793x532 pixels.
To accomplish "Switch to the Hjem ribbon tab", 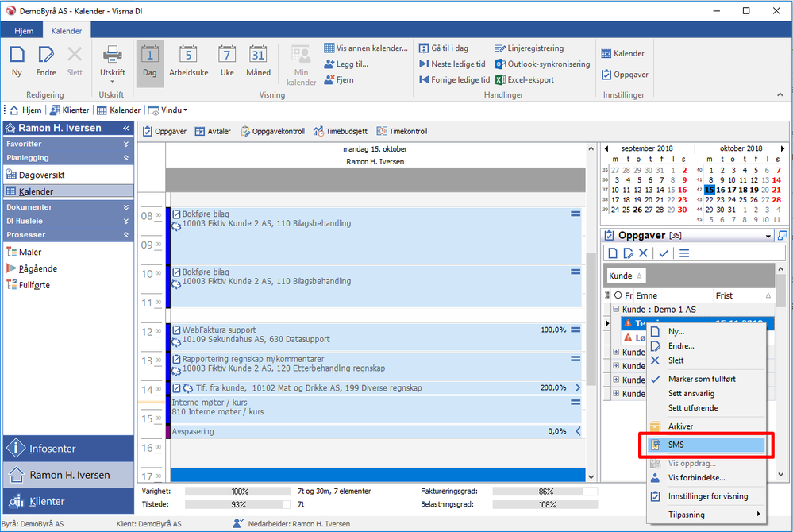I will pos(22,31).
